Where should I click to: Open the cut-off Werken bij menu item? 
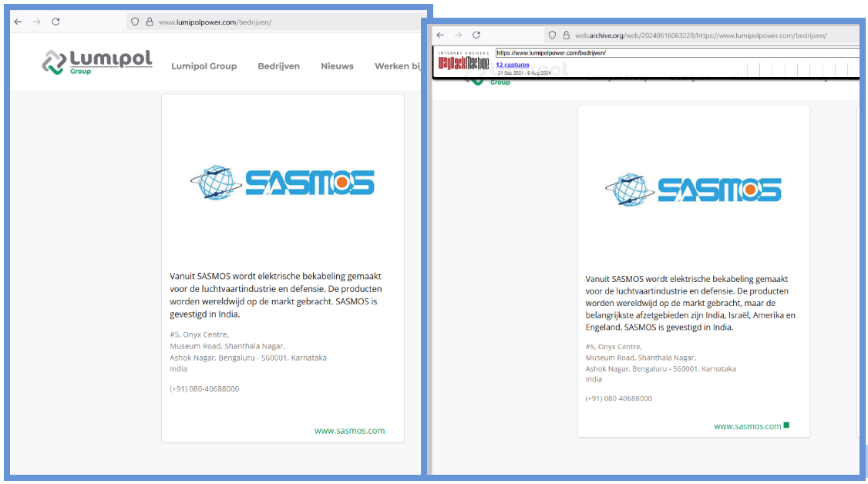398,66
